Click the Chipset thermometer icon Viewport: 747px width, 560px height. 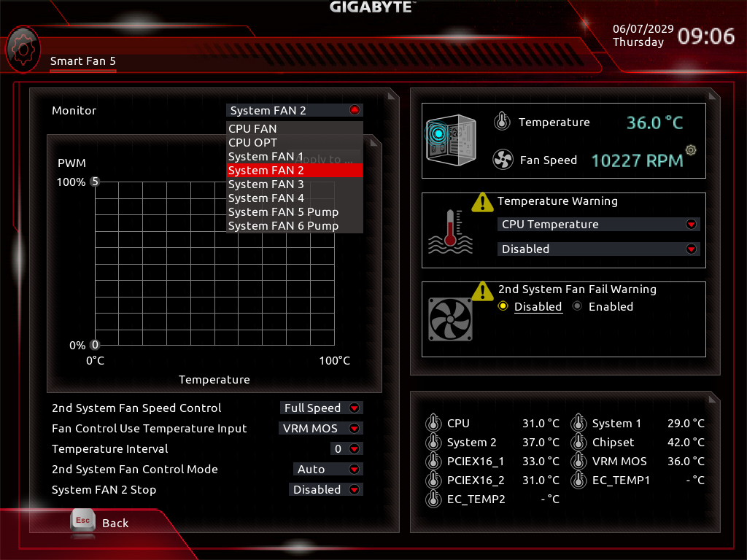578,442
